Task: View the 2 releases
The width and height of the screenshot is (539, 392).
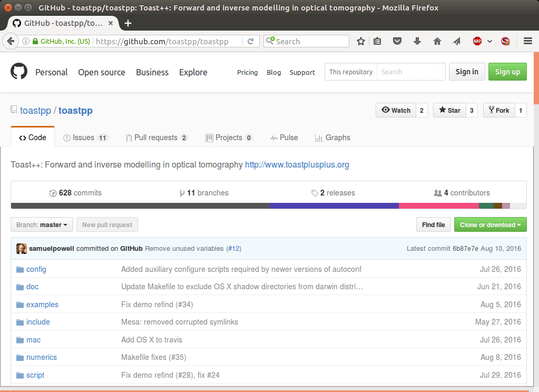Action: pyautogui.click(x=333, y=193)
